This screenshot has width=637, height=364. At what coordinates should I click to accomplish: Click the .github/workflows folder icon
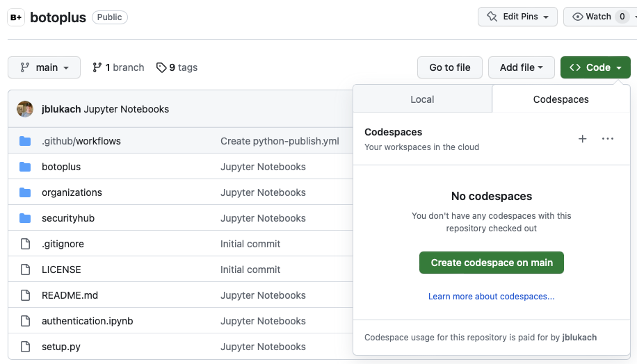click(26, 141)
